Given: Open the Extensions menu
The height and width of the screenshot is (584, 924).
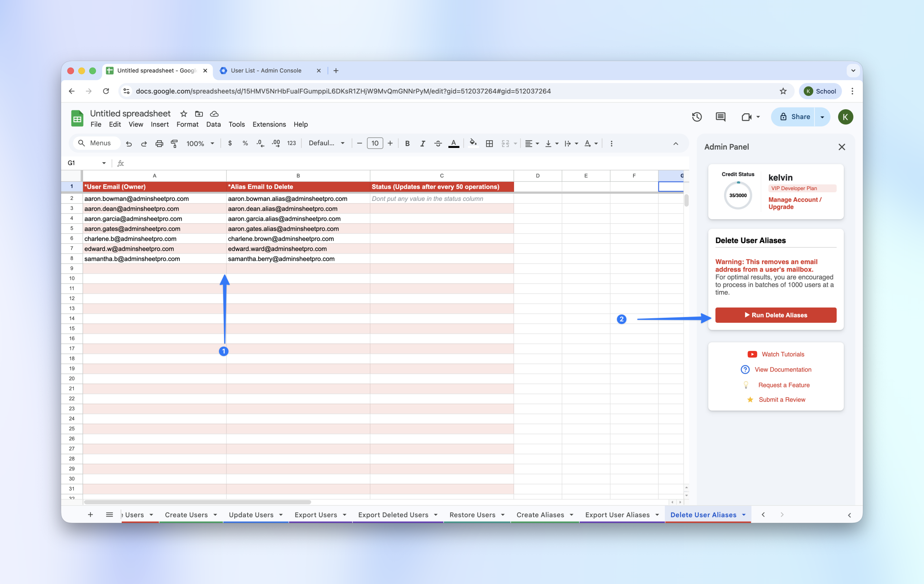Looking at the screenshot, I should pos(269,124).
